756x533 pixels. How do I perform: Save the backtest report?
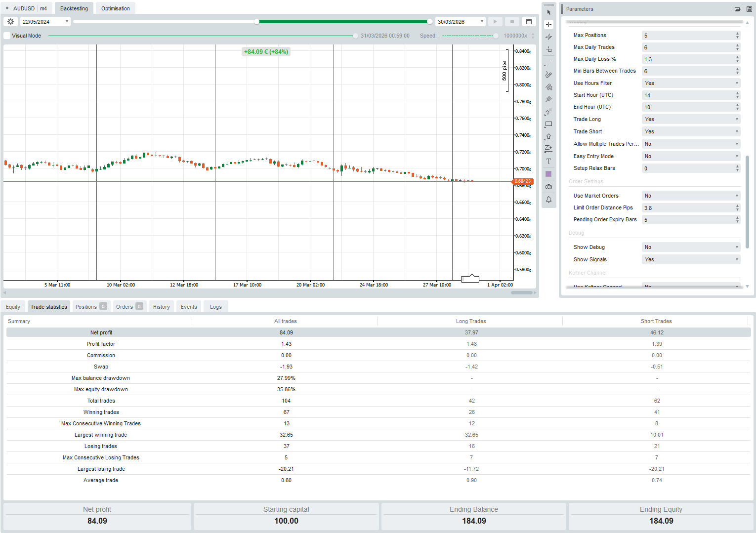pos(529,21)
